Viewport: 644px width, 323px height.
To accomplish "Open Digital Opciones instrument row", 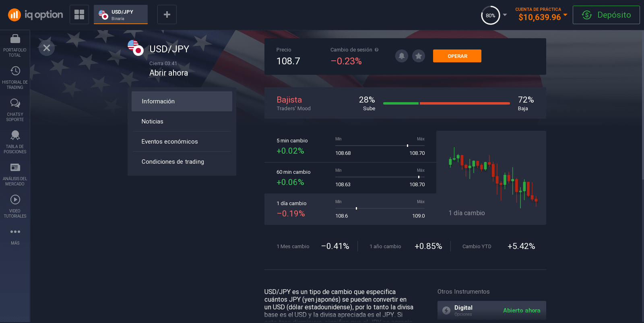I will coord(492,311).
